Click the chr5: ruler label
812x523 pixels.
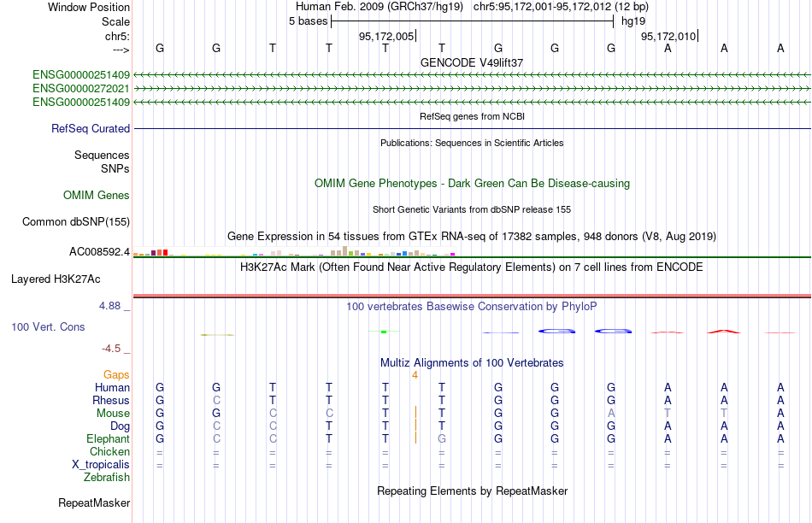118,36
